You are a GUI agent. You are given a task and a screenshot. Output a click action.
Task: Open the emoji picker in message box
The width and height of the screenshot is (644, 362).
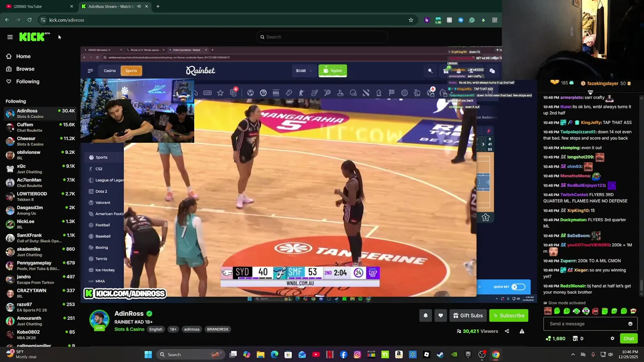pyautogui.click(x=630, y=324)
